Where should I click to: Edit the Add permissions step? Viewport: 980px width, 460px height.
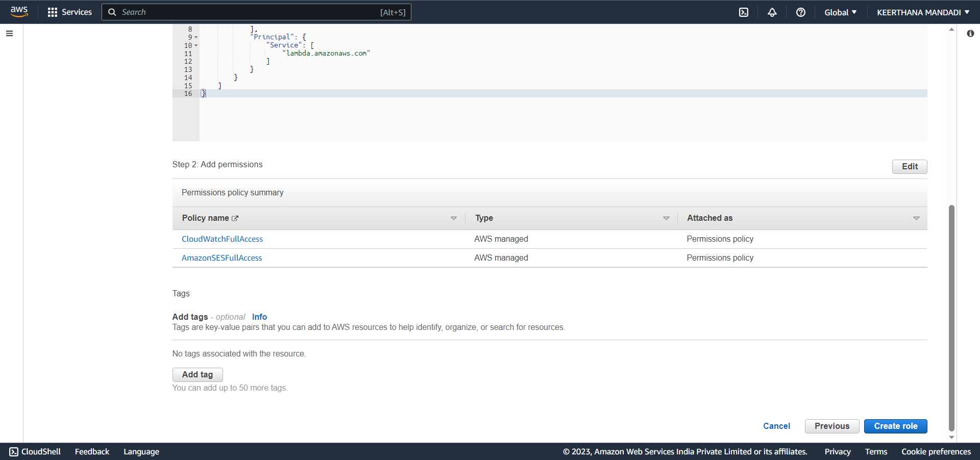(x=909, y=166)
